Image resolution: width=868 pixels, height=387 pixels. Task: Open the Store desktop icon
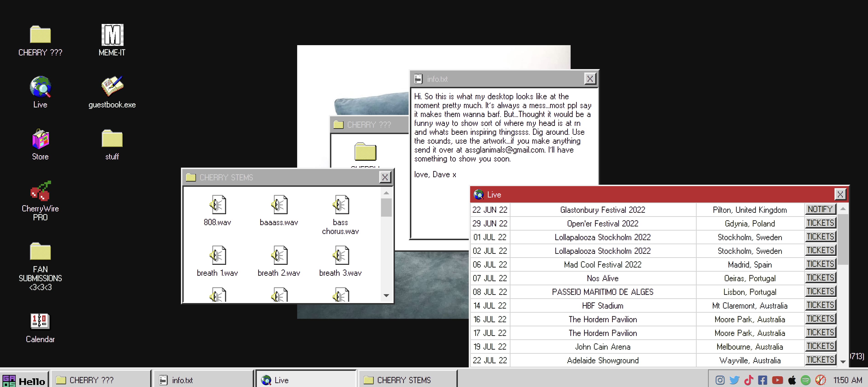coord(40,139)
